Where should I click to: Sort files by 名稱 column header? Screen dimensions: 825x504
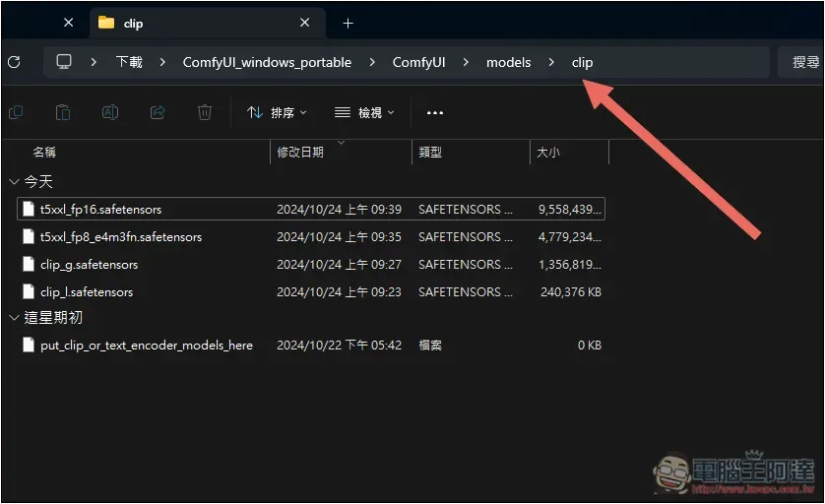pyautogui.click(x=44, y=153)
